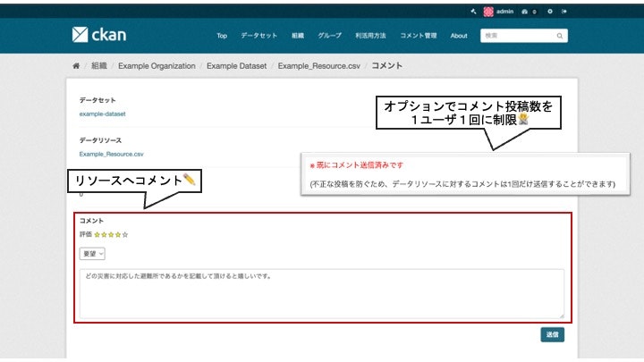The width and height of the screenshot is (644, 362).
Task: Grab the comment textarea resize handle
Action: (562, 316)
